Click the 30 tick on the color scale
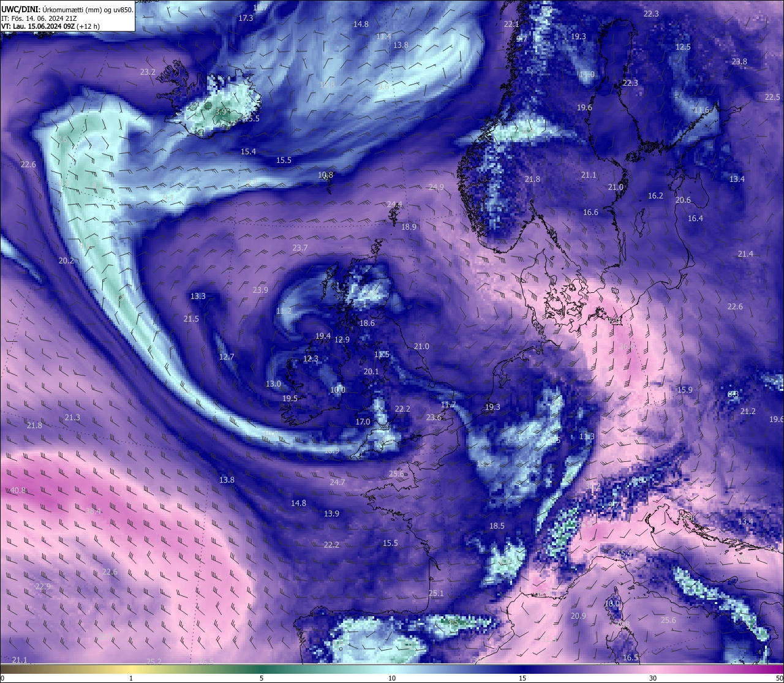Viewport: 784px width, 683px height. (x=653, y=678)
